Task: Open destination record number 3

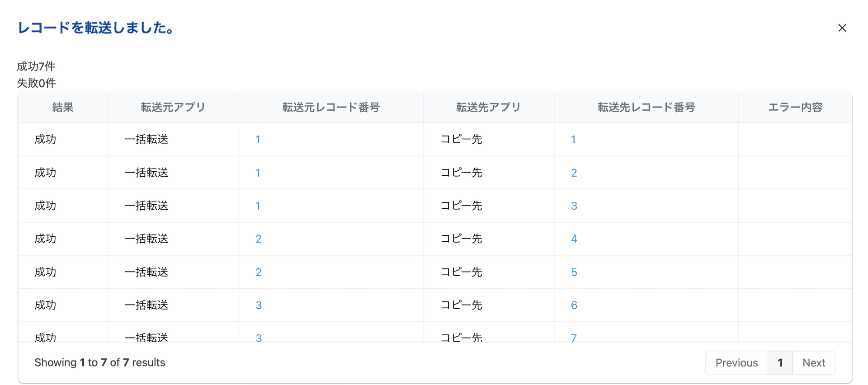Action: 574,206
